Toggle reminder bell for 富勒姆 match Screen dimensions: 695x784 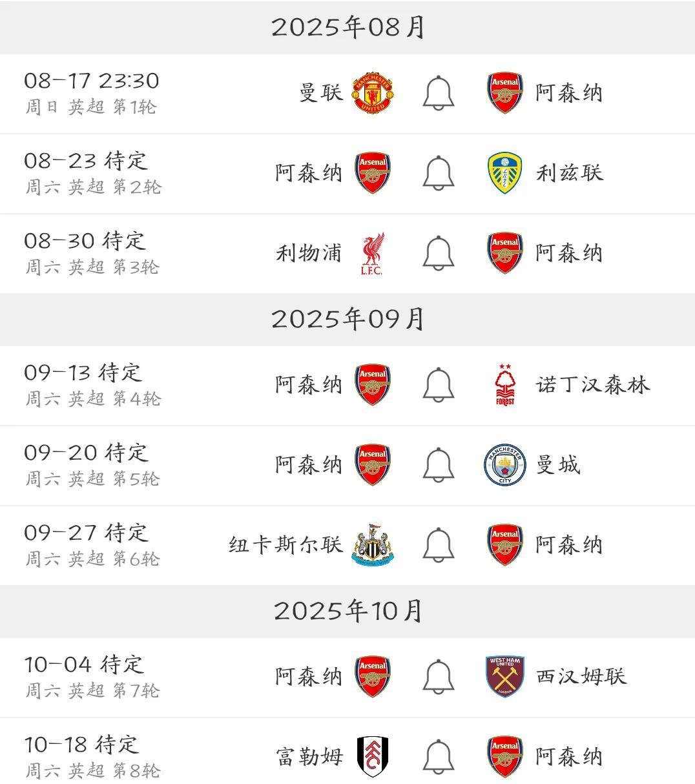pos(439,757)
